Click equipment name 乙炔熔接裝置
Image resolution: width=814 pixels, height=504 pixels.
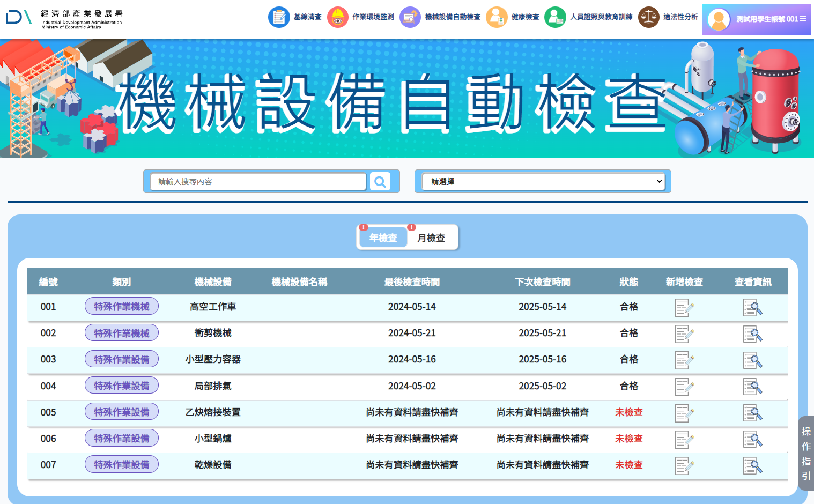(x=213, y=412)
